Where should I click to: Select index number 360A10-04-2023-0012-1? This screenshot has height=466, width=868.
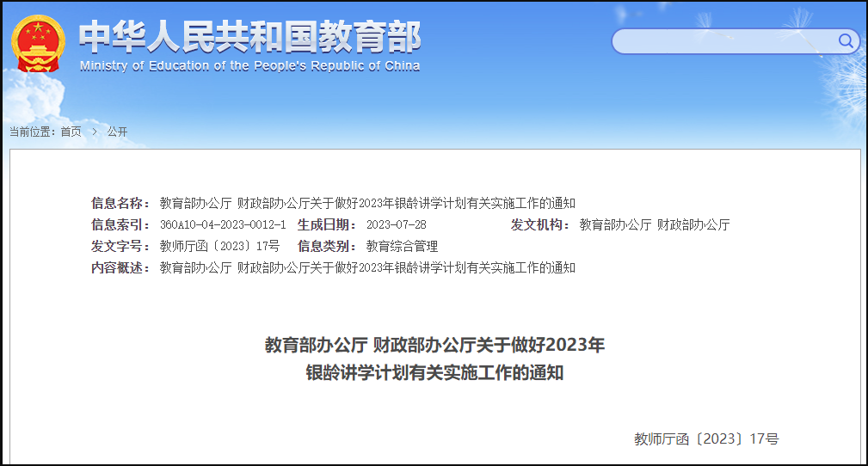(223, 224)
